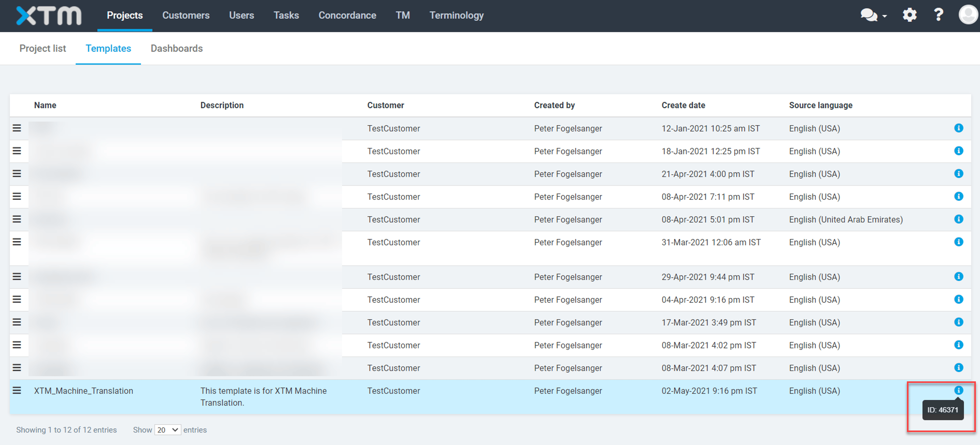Viewport: 980px width, 445px height.
Task: Open the Dashboards tab
Action: [177, 48]
